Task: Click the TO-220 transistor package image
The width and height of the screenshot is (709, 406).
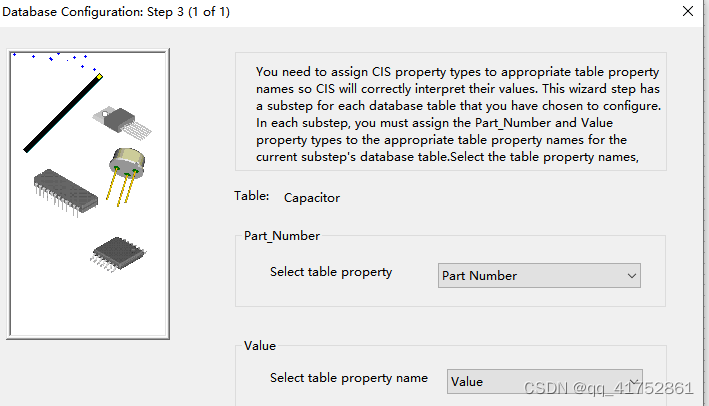Action: pyautogui.click(x=122, y=122)
